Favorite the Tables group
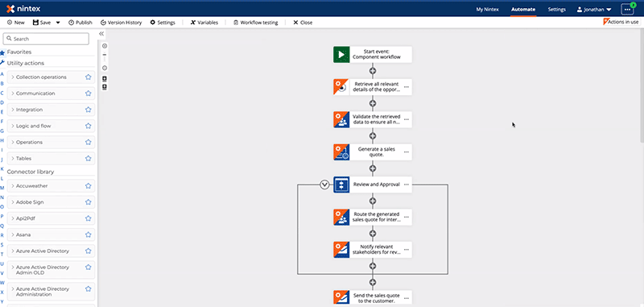Screen dimensions: 644x307 [x=88, y=158]
